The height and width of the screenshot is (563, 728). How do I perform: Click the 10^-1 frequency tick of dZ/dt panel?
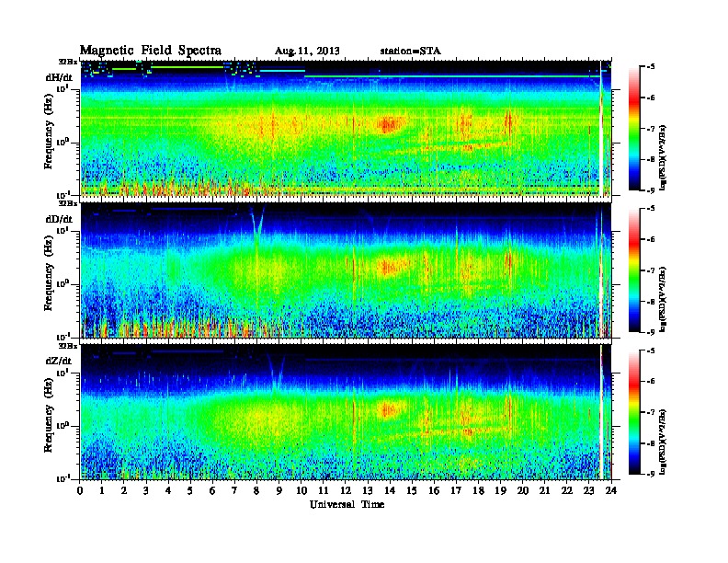click(x=63, y=478)
